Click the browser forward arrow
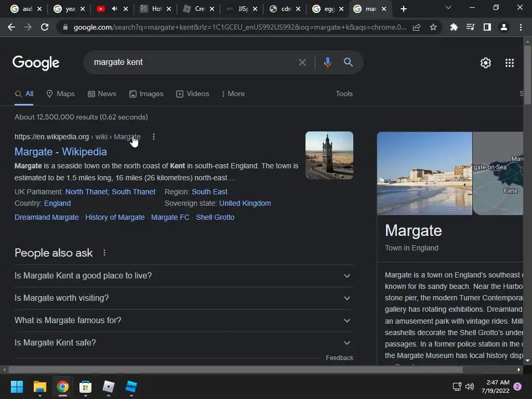Viewport: 532px width, 399px height. click(x=28, y=27)
